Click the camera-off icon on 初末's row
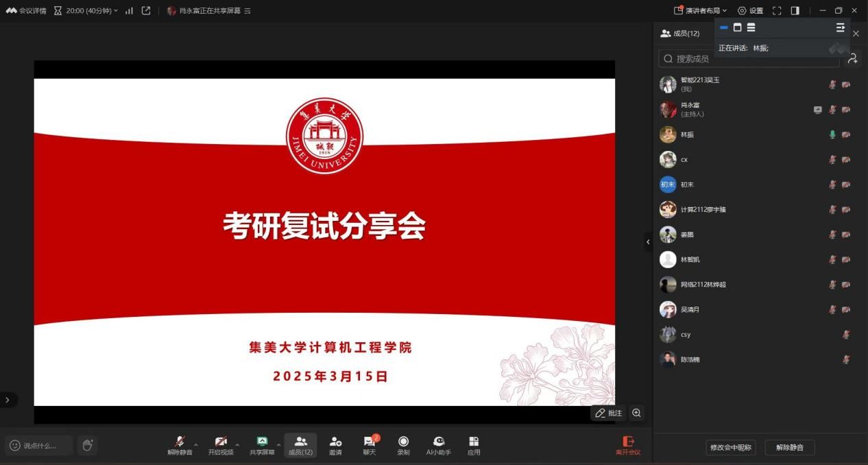 pos(846,184)
